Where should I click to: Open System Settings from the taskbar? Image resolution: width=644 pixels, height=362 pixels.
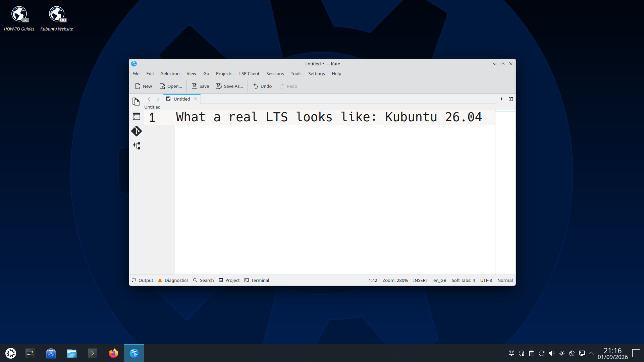(30, 353)
